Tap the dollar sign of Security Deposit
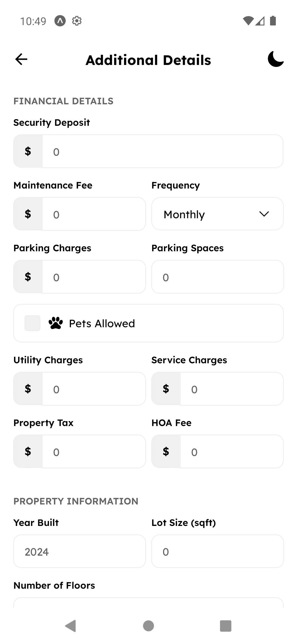 click(x=28, y=151)
